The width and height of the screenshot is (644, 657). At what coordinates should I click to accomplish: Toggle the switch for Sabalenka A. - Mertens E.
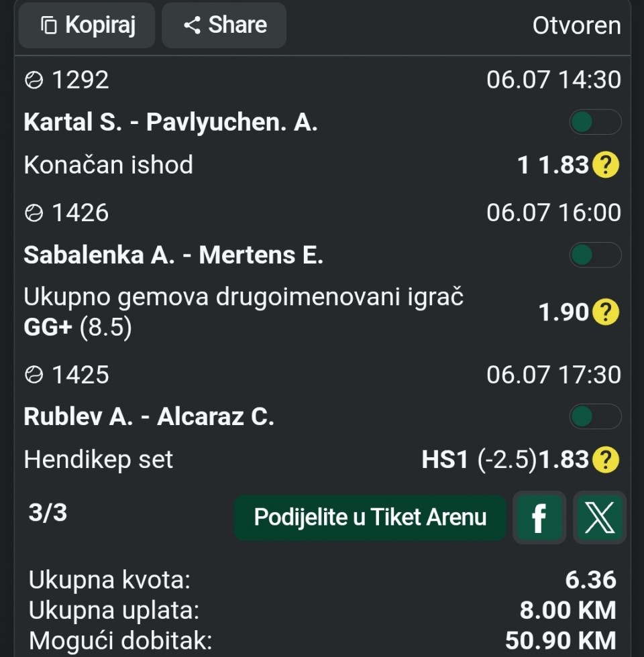(595, 255)
